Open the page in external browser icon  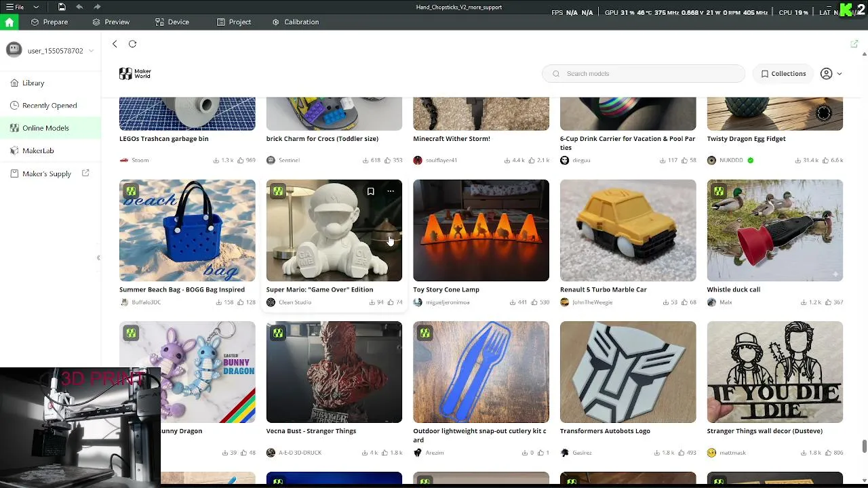point(854,43)
